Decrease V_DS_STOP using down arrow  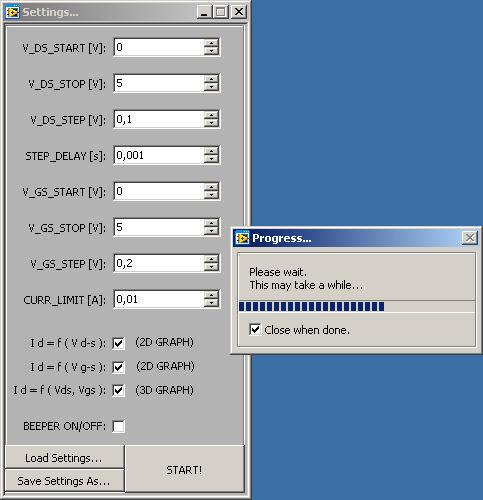(211, 87)
